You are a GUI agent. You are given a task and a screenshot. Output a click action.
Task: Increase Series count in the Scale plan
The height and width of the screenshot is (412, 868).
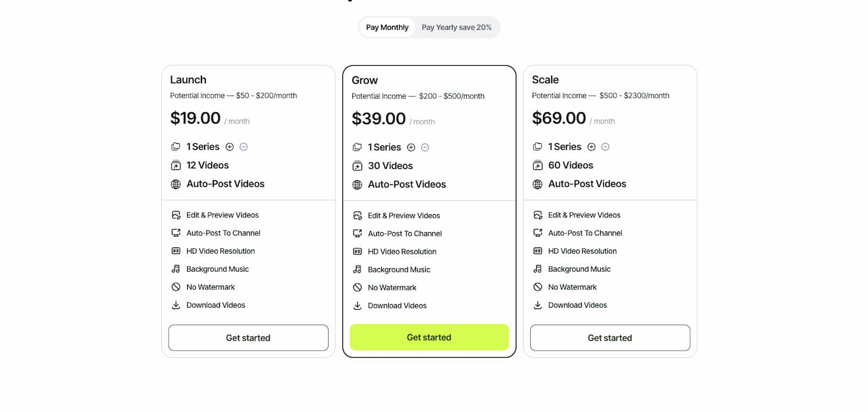[591, 146]
